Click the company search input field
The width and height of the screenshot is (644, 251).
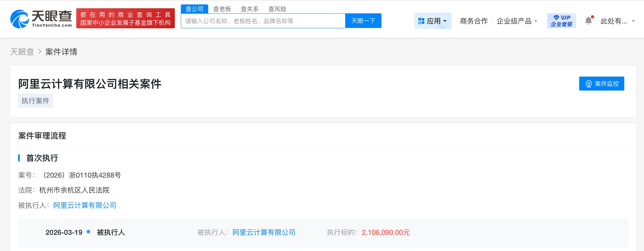pos(263,21)
